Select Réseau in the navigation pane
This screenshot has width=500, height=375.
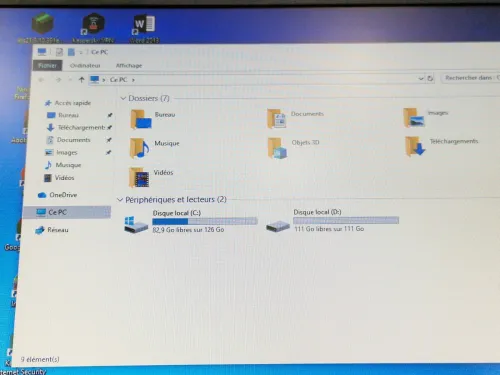[x=52, y=230]
